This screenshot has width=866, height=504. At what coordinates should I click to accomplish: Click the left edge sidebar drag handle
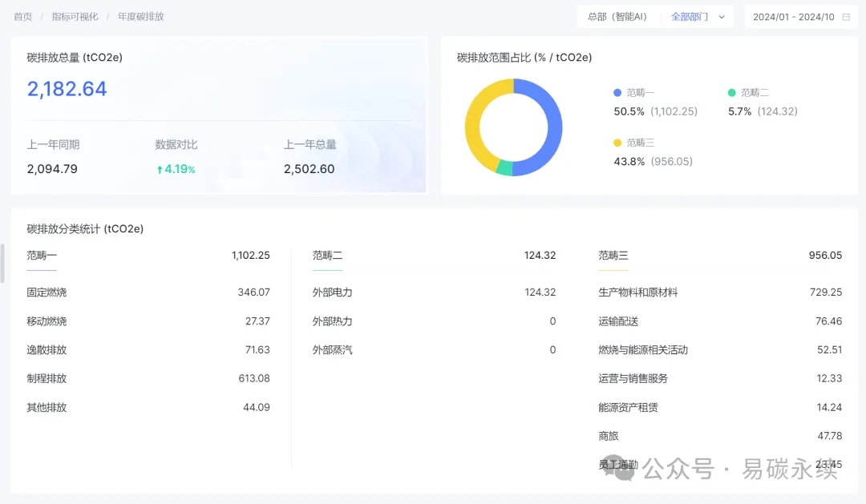(x=2, y=263)
